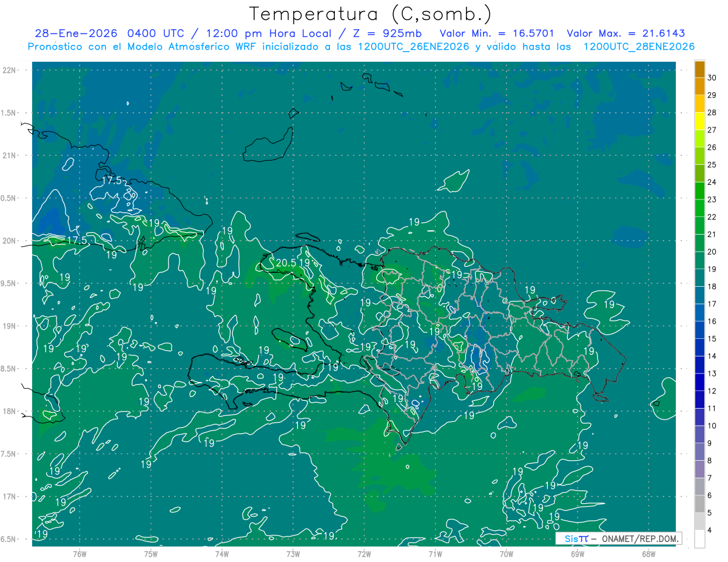Click longitude axis label "73W"
This screenshot has width=728, height=562.
(293, 554)
